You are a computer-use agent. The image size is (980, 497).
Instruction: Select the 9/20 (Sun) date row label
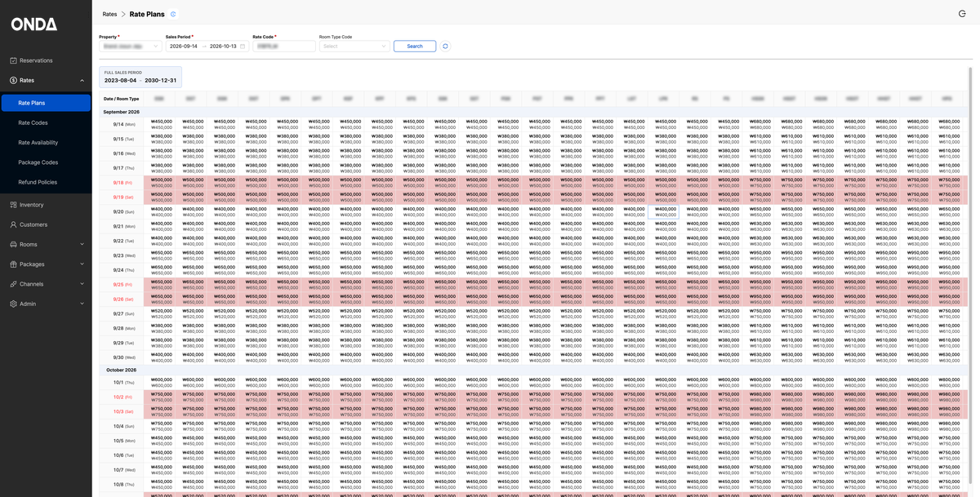click(x=124, y=211)
